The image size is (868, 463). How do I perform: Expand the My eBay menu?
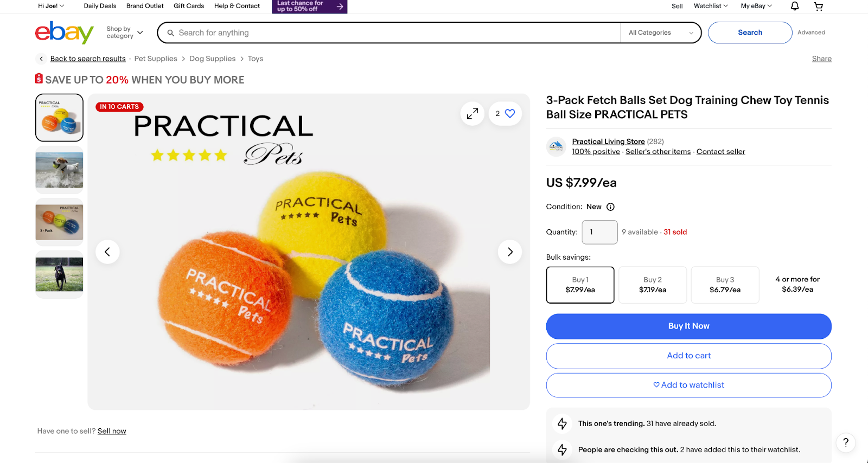click(755, 6)
